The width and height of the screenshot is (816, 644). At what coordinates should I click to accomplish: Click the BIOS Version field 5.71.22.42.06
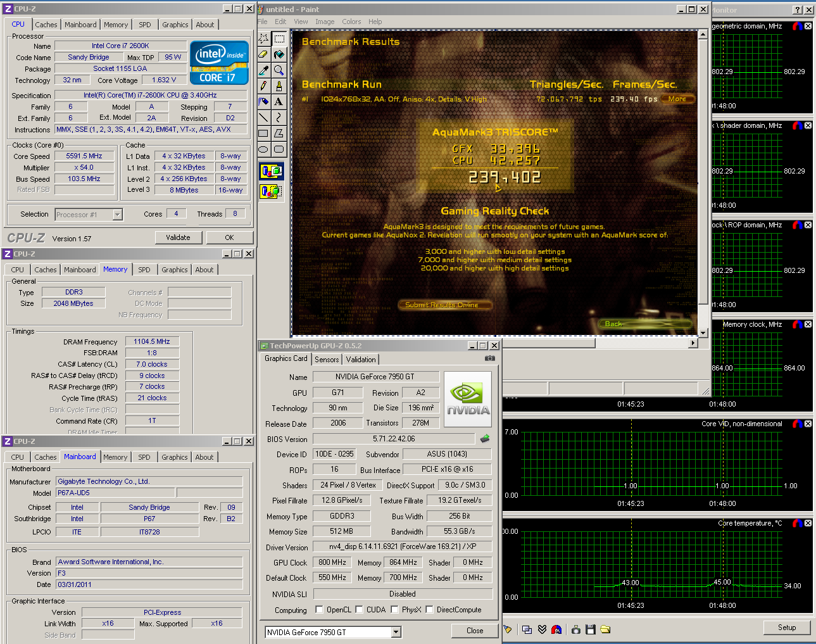click(394, 439)
